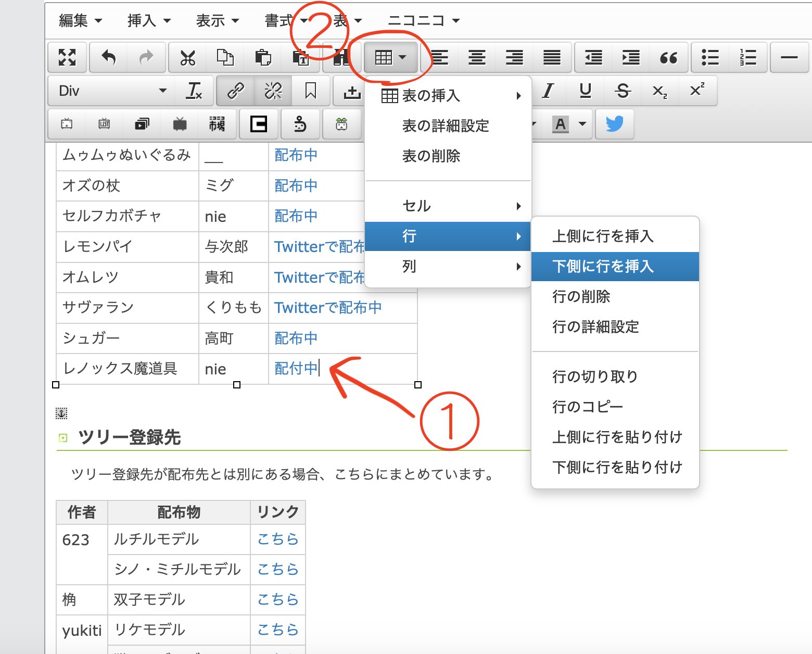Insert link icon
The width and height of the screenshot is (812, 654).
pos(236,91)
